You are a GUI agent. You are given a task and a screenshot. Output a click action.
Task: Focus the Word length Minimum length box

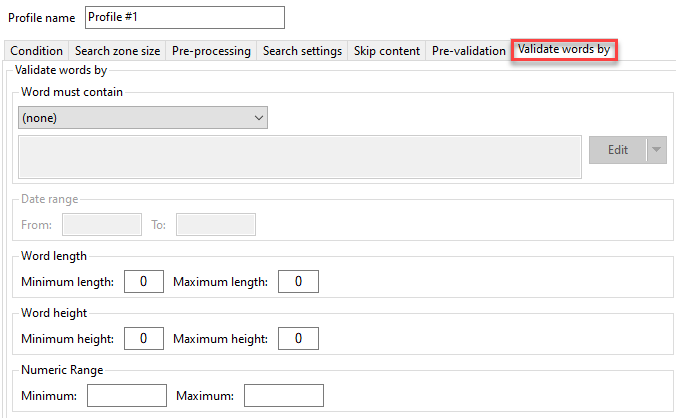(144, 282)
